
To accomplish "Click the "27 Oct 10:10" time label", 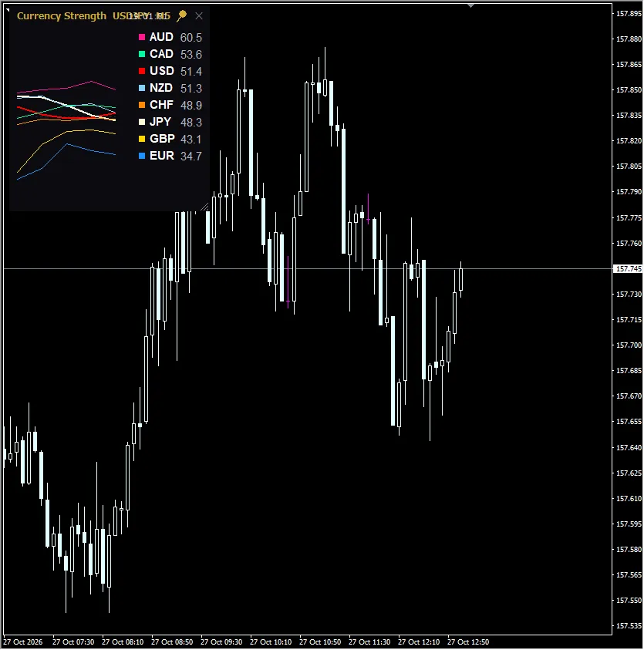I will (271, 642).
